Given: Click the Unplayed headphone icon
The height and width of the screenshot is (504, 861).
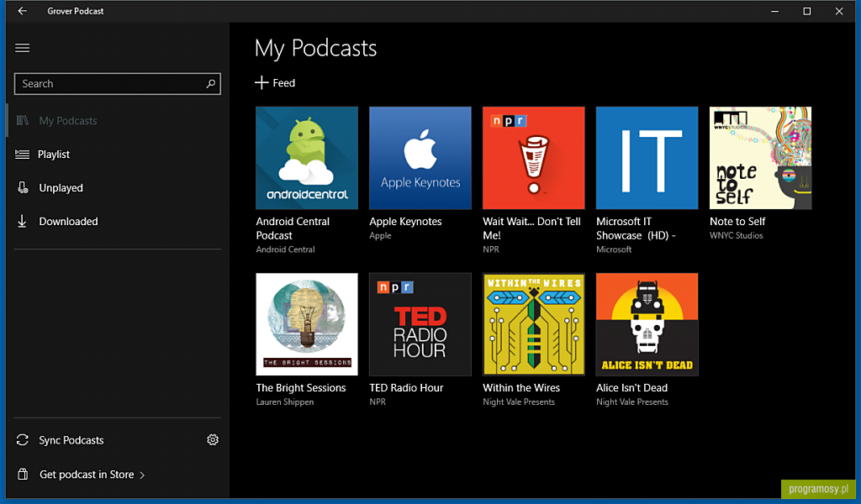Looking at the screenshot, I should 23,187.
